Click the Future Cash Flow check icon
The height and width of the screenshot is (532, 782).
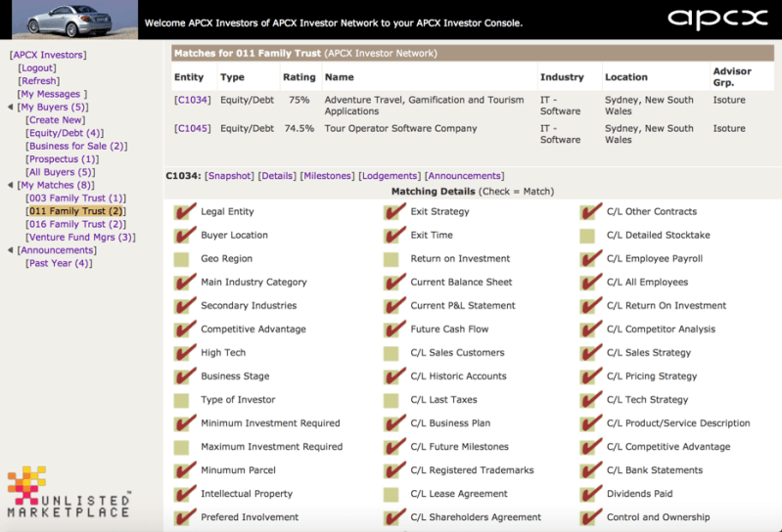394,329
